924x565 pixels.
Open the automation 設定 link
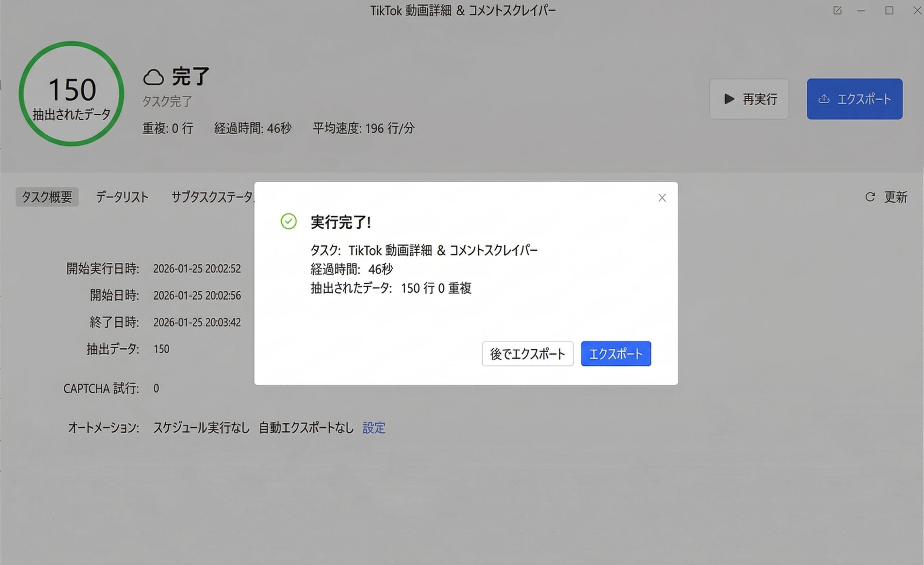pyautogui.click(x=374, y=428)
